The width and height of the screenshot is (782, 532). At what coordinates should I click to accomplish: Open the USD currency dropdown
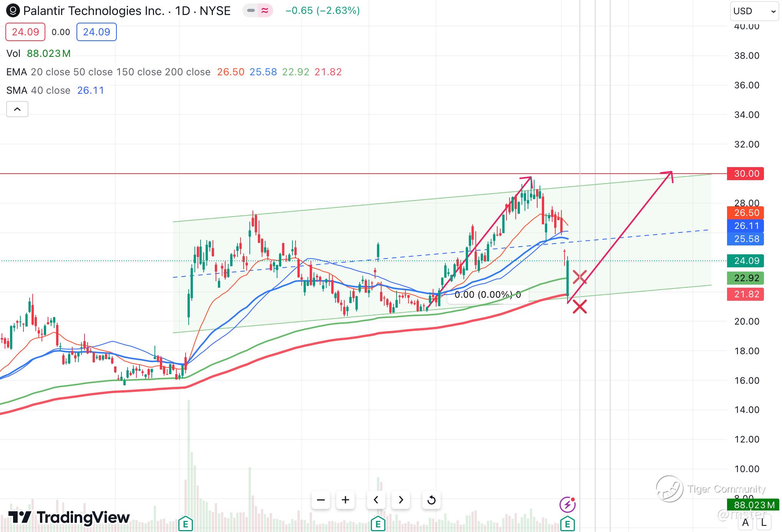754,11
